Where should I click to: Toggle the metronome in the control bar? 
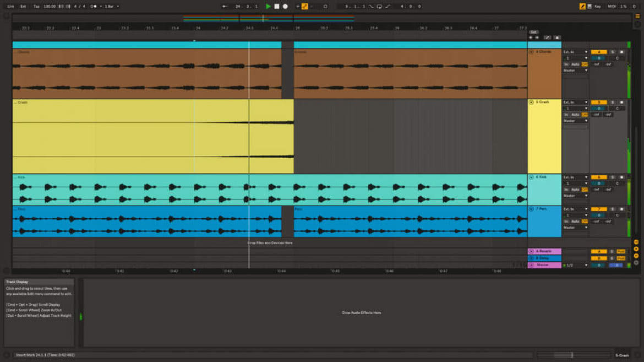94,6
